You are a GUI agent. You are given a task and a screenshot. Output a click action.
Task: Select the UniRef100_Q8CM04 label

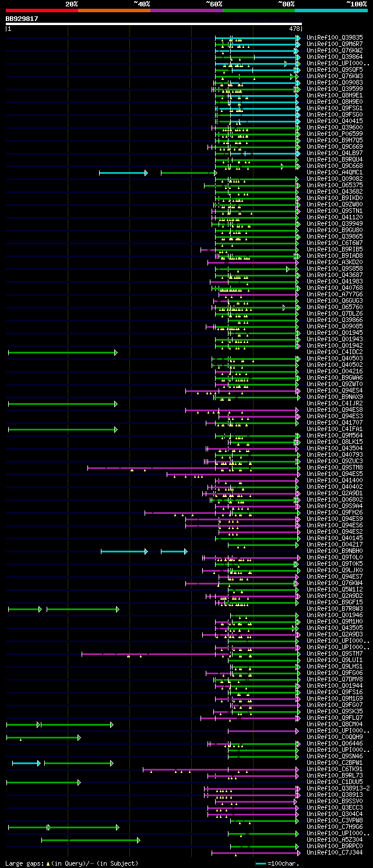click(335, 724)
